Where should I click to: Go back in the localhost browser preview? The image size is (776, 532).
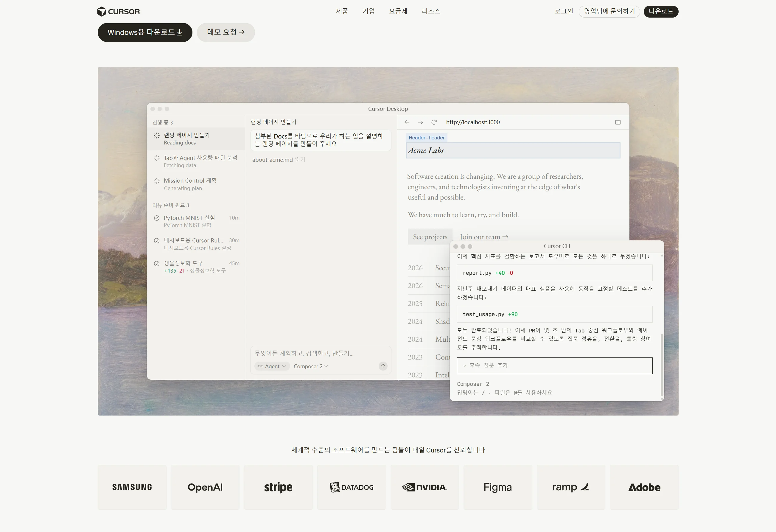pyautogui.click(x=407, y=122)
